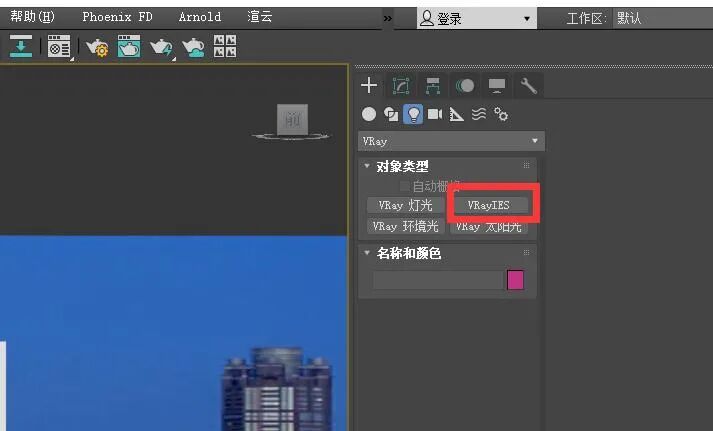Image resolution: width=713 pixels, height=431 pixels.
Task: Select the Shapes category icon
Action: pyautogui.click(x=391, y=114)
